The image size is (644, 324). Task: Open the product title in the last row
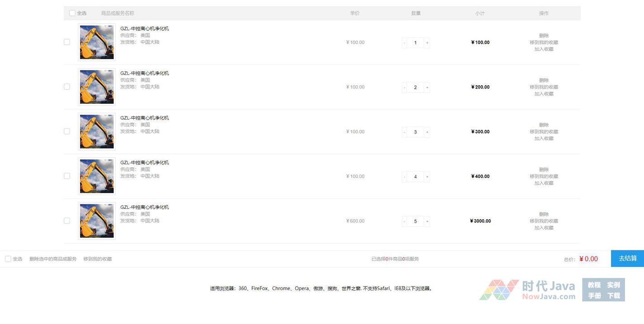coord(144,207)
